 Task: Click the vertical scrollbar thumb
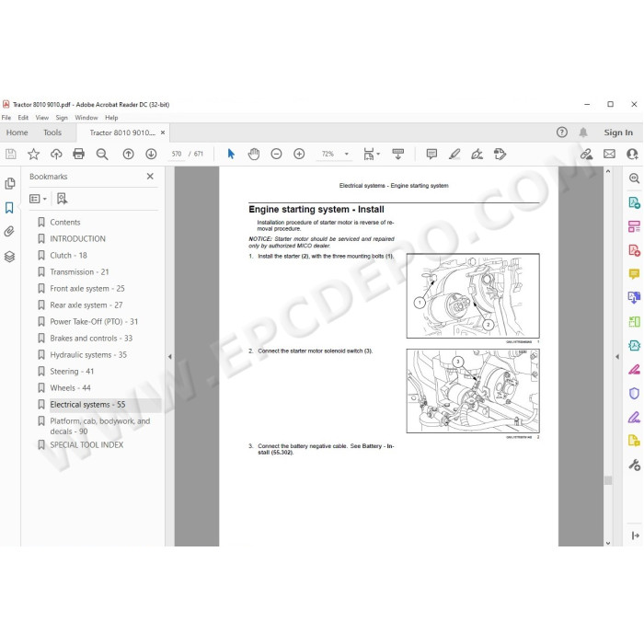coord(608,480)
